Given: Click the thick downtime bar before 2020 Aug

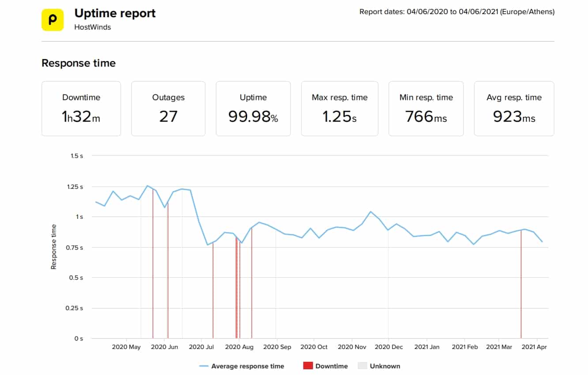Looking at the screenshot, I should (x=237, y=288).
